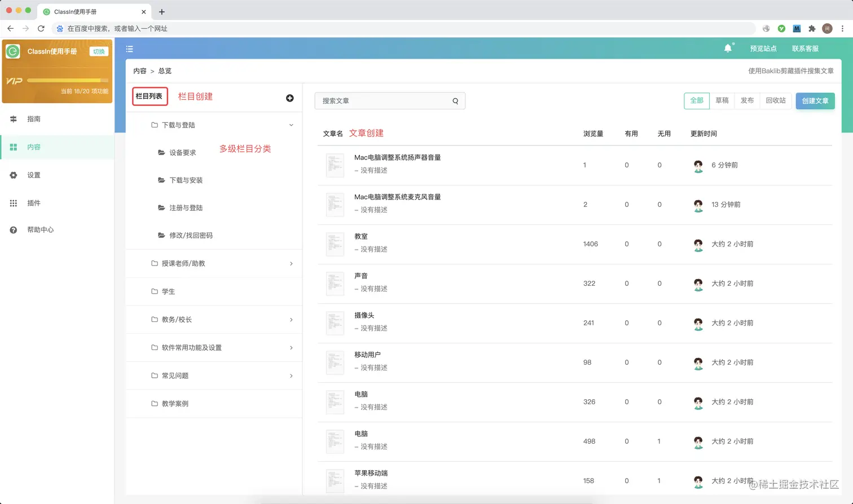
Task: Click the 栏目列表 heading
Action: (x=150, y=96)
